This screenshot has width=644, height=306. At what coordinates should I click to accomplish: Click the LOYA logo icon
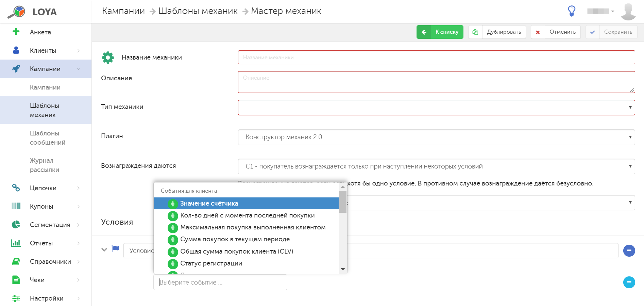16,12
